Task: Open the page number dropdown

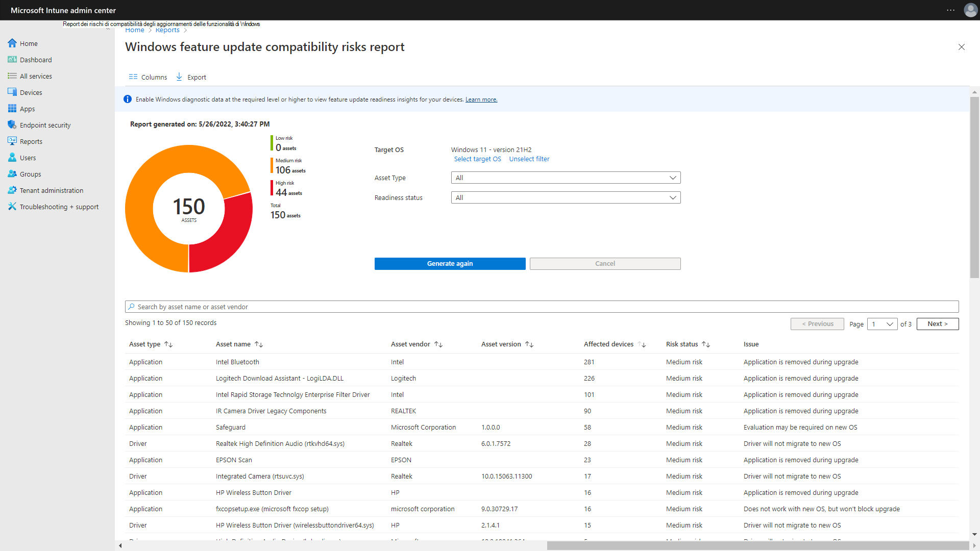Action: point(882,324)
